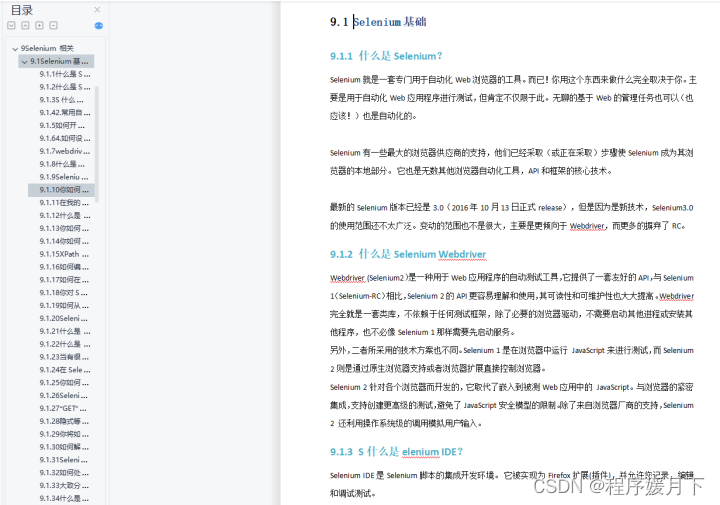Image resolution: width=720 pixels, height=505 pixels.
Task: Click the blue smart outline icon
Action: pyautogui.click(x=99, y=26)
